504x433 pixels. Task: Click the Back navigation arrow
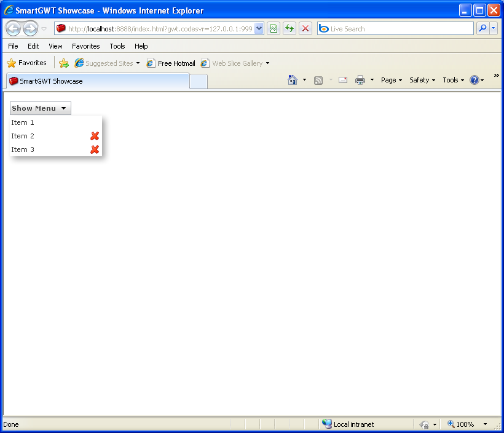tap(13, 29)
